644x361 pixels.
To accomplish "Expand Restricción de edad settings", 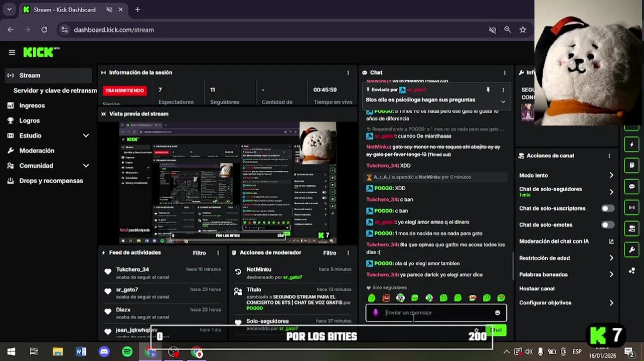I will [611, 258].
